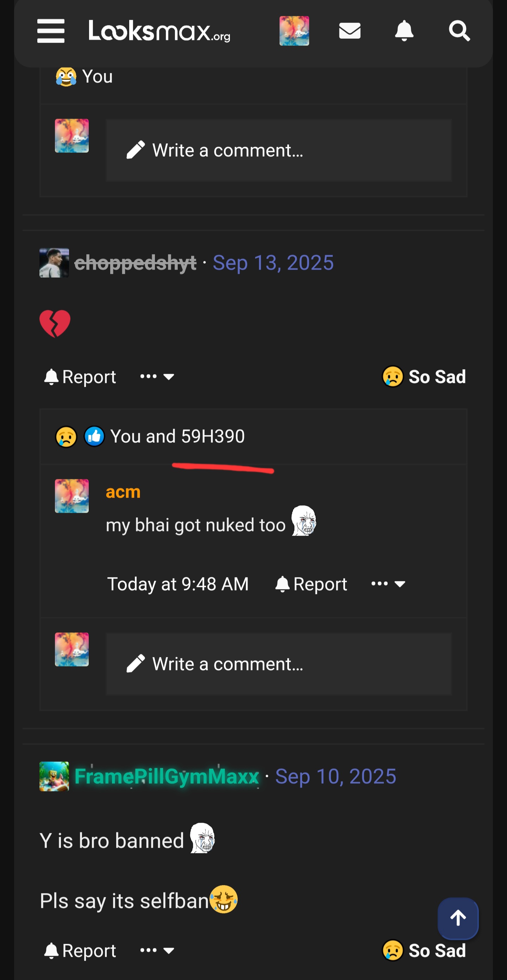Expand more options on choppedshyt's post
Image resolution: width=507 pixels, height=980 pixels.
pos(157,377)
